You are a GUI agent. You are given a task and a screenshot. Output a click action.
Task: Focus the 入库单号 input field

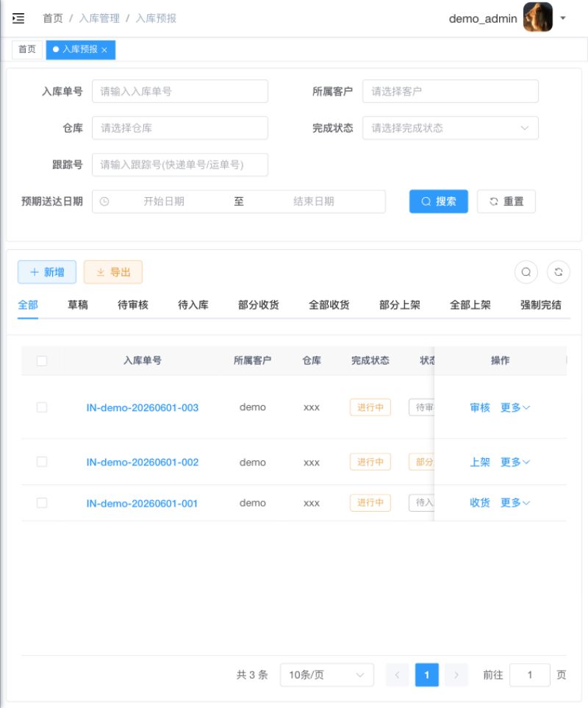coord(180,91)
